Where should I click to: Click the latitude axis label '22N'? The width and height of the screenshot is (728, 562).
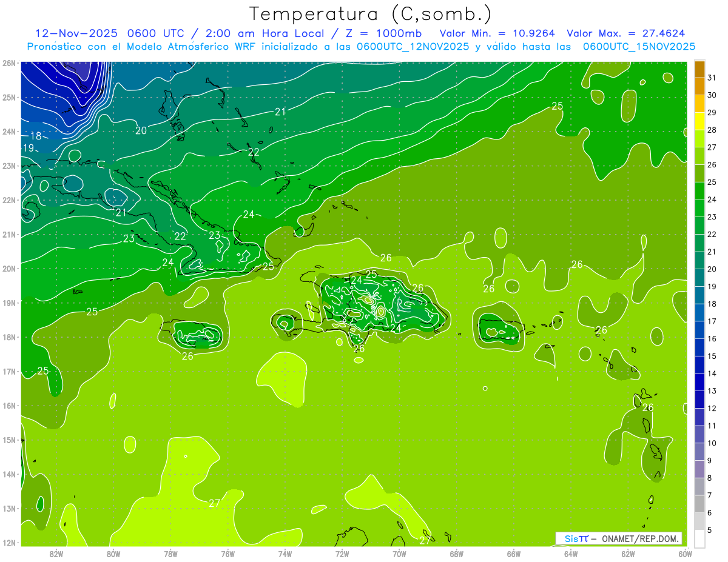[8, 200]
